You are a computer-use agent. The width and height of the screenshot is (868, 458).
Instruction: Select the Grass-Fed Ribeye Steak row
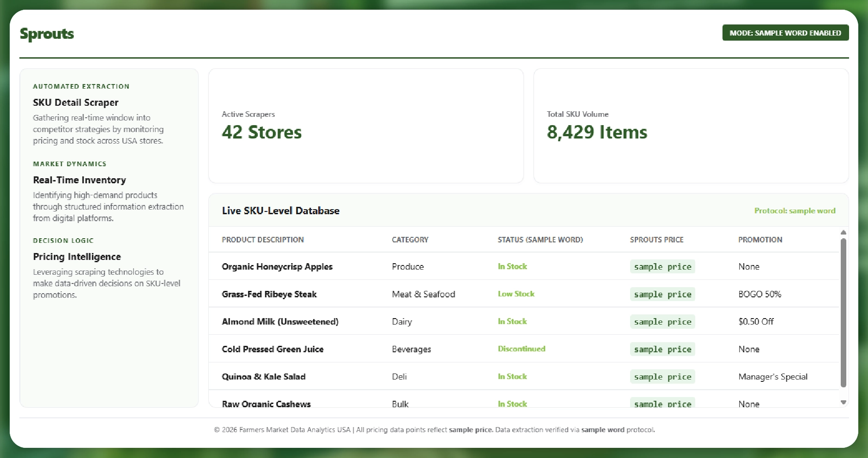(269, 294)
